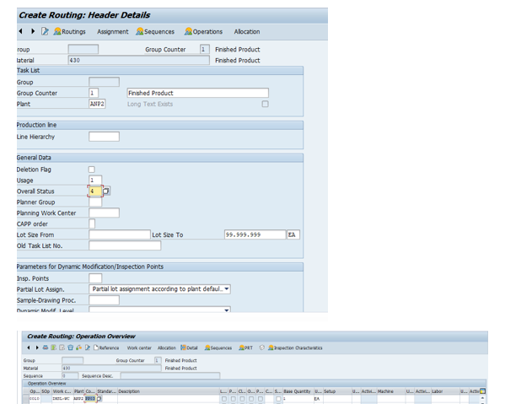Open Operations in header toolbar

tap(203, 31)
